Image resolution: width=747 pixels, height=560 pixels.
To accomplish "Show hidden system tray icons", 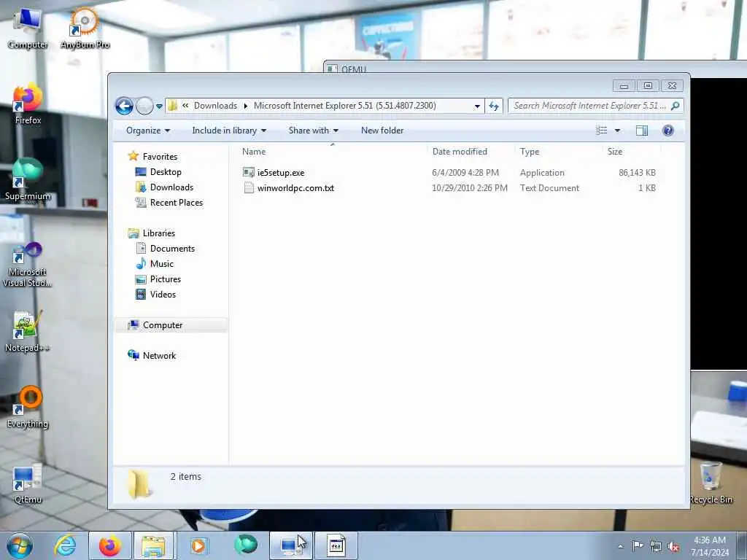I will pos(620,546).
